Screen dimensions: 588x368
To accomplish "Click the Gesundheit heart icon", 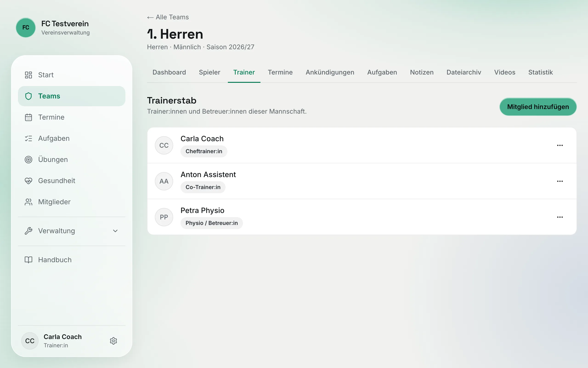I will (x=28, y=181).
